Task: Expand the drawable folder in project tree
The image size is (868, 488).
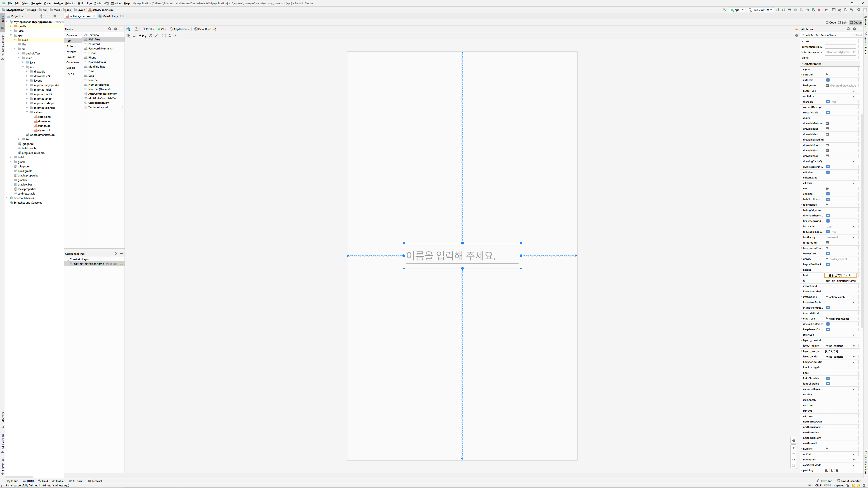Action: (x=27, y=71)
